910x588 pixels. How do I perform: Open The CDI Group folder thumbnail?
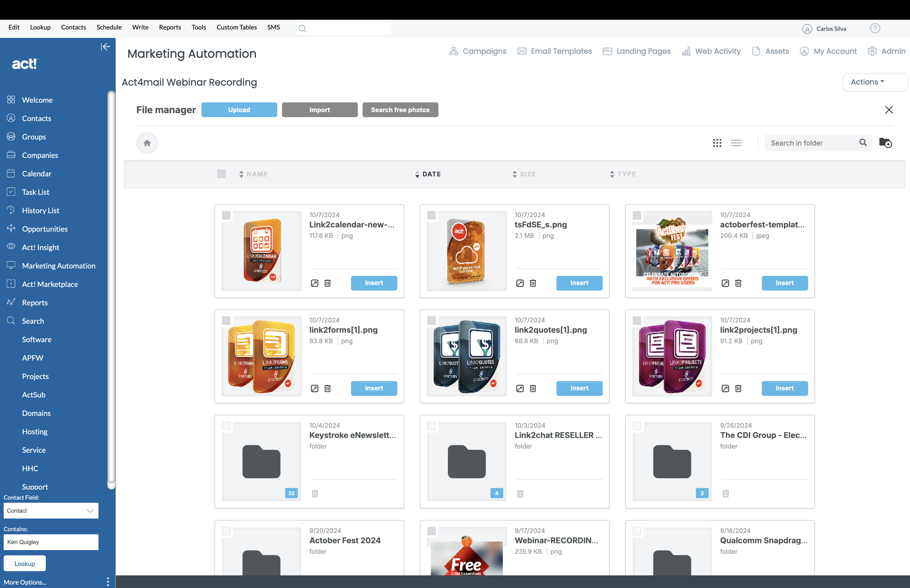tap(672, 462)
